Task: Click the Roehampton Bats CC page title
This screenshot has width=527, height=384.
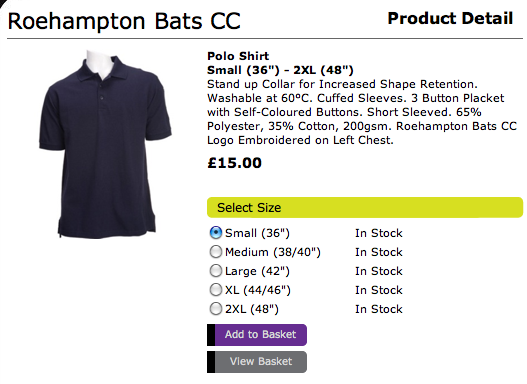Action: pyautogui.click(x=124, y=21)
